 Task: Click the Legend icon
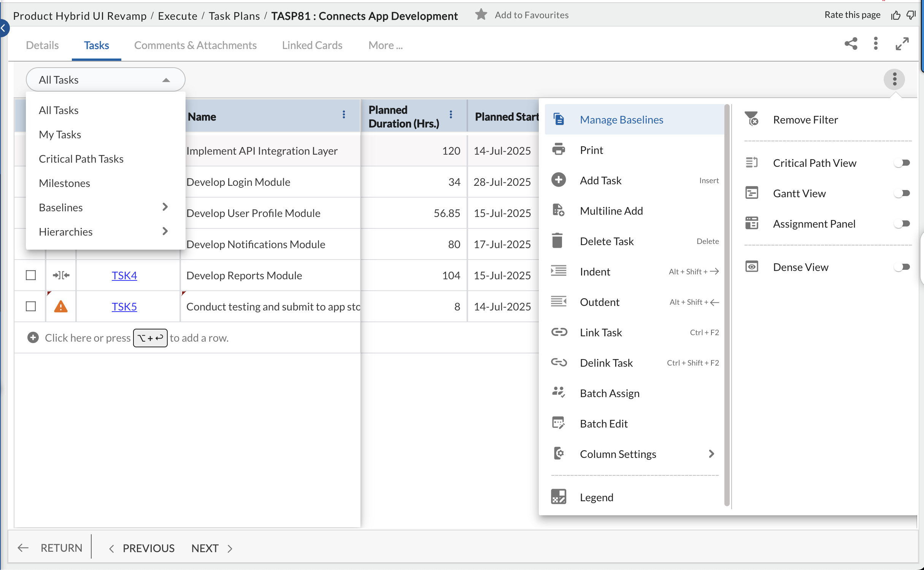click(558, 497)
